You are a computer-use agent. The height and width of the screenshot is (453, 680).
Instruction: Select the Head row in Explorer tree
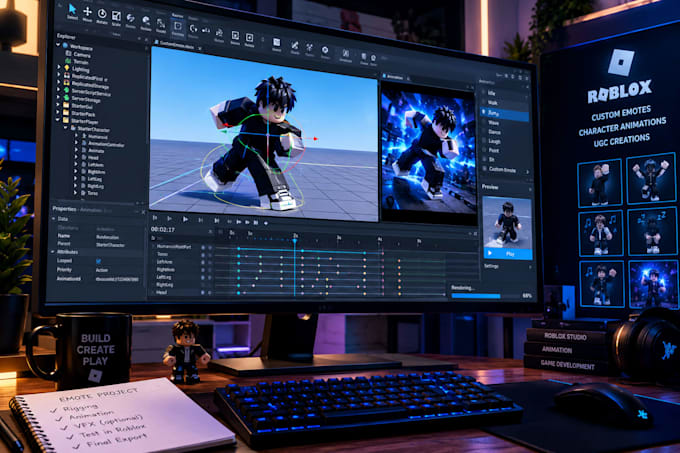[x=93, y=158]
